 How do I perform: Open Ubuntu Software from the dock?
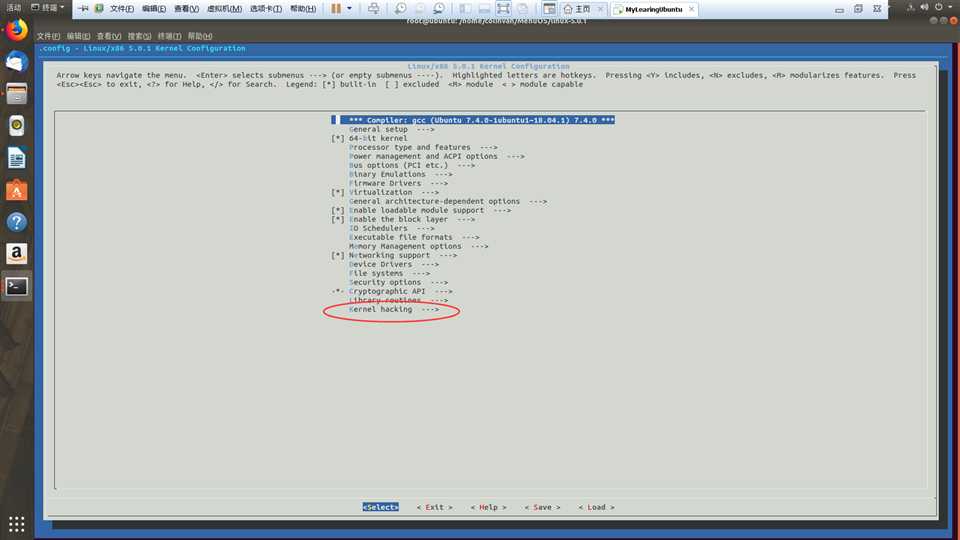[17, 190]
